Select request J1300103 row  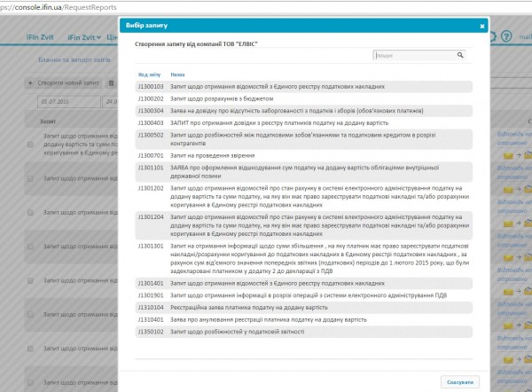pyautogui.click(x=303, y=87)
